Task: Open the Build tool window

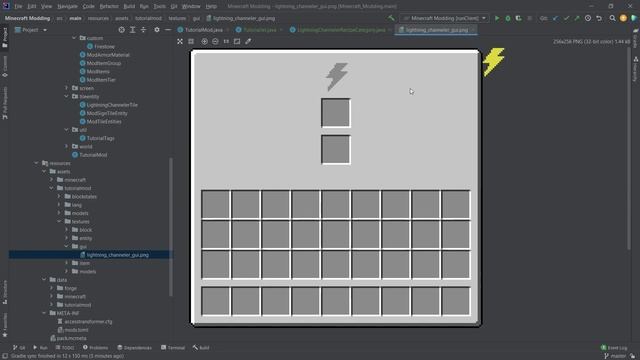Action: point(201,348)
